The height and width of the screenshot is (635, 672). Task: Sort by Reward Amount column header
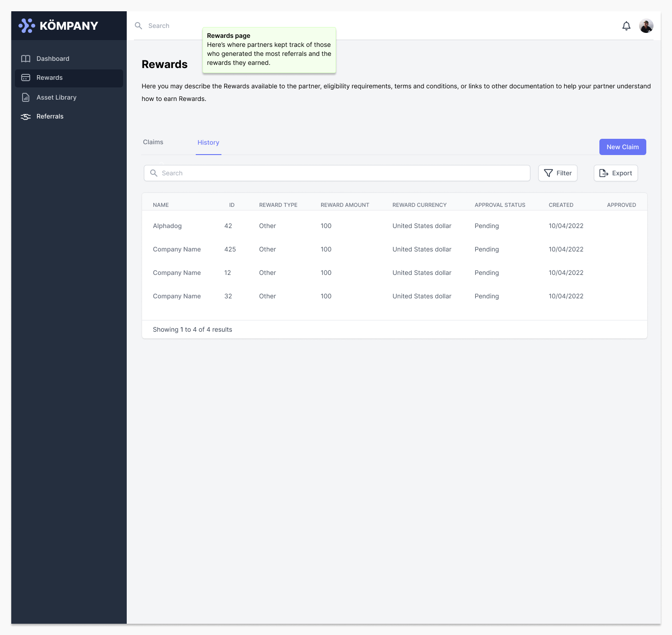(345, 205)
